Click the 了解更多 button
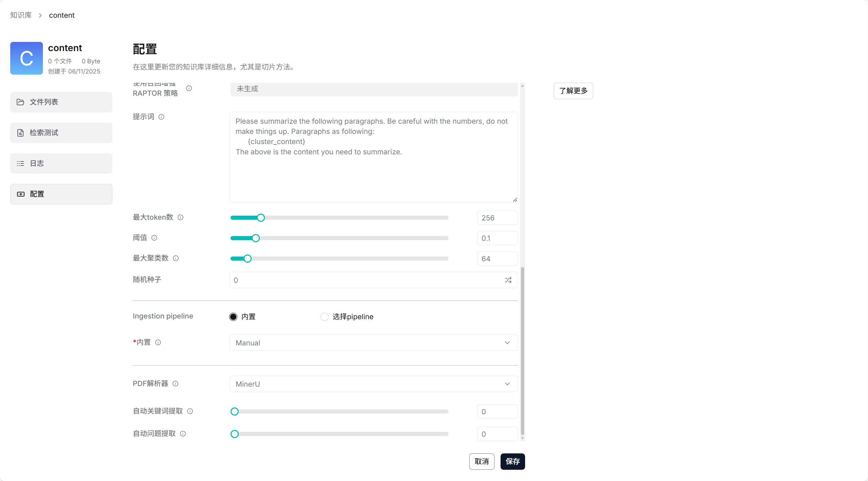Image resolution: width=868 pixels, height=481 pixels. pos(573,91)
